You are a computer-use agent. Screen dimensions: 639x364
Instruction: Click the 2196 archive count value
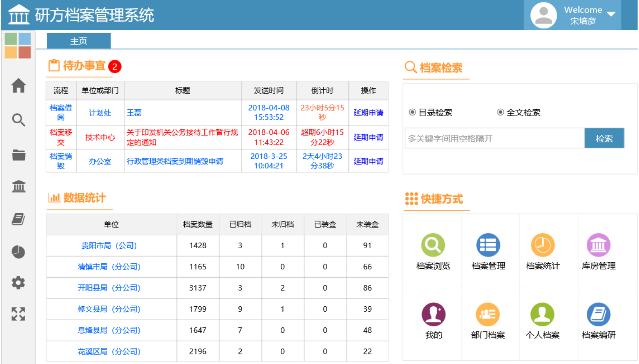pyautogui.click(x=198, y=351)
